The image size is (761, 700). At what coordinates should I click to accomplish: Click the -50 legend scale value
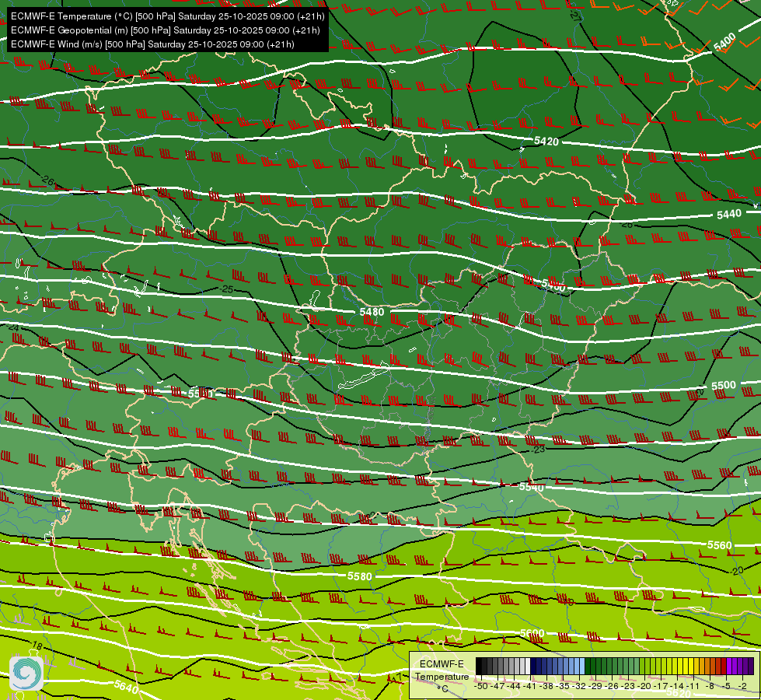481,687
